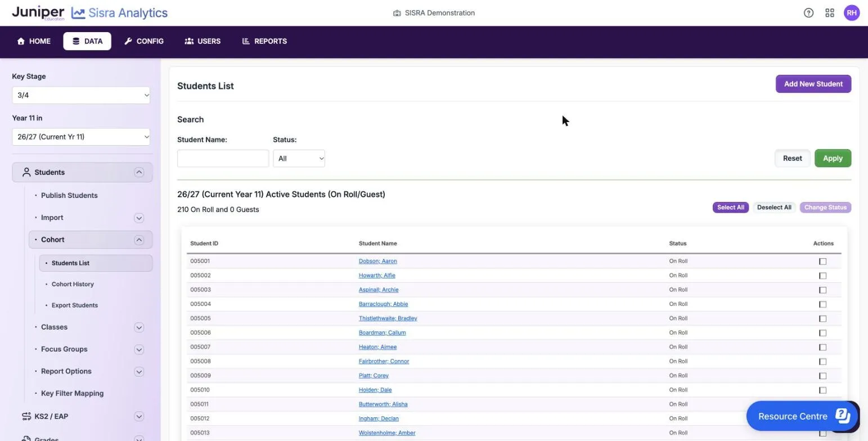868x441 pixels.
Task: Expand the Import submenu chevron
Action: [139, 218]
